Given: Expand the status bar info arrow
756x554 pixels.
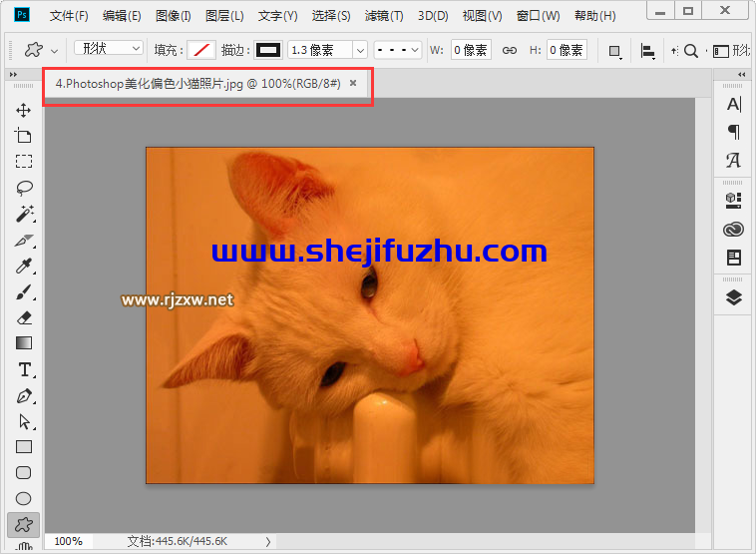Looking at the screenshot, I should tap(268, 541).
